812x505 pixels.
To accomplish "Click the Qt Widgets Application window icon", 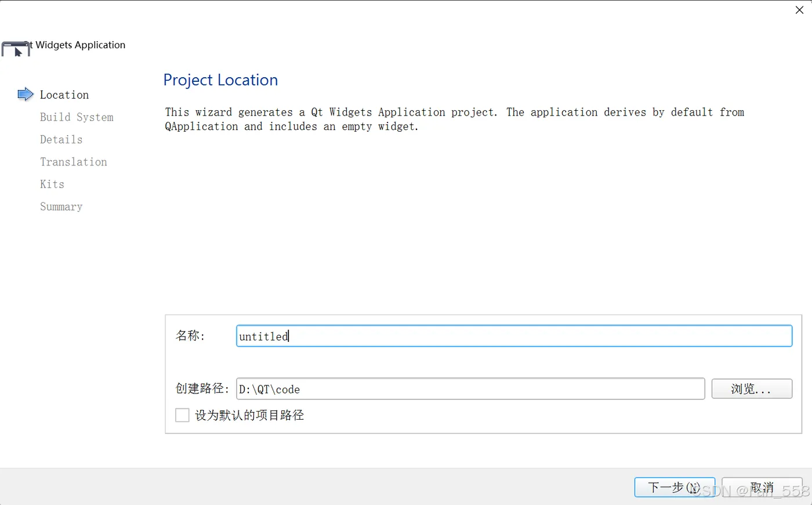I will (15, 49).
